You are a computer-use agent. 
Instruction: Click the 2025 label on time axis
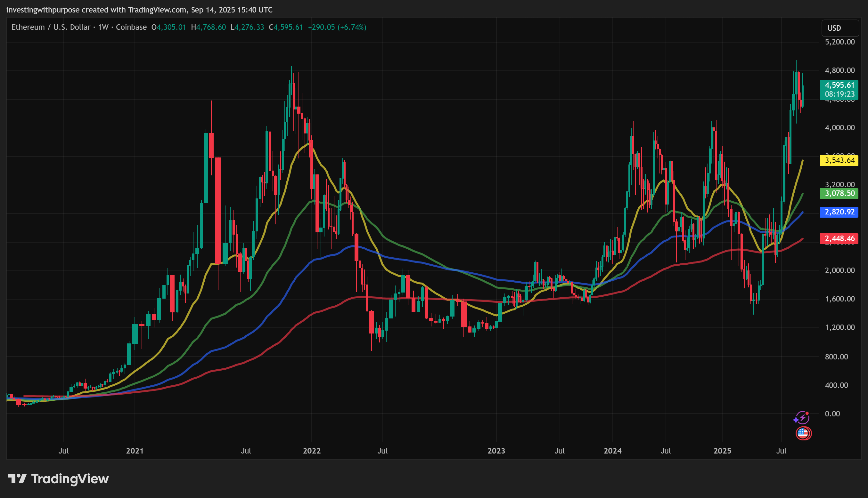pos(722,451)
